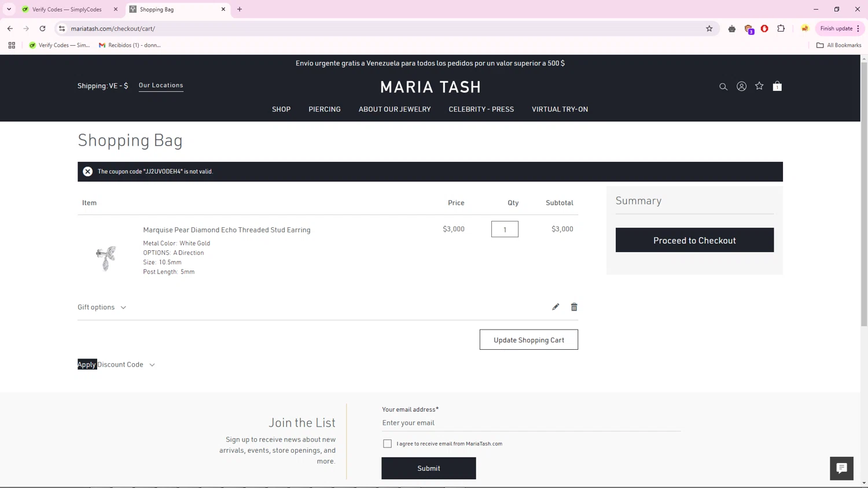Screen dimensions: 868x488
Task: Close the Verify Codes SimplyCodes tab
Action: [116, 9]
